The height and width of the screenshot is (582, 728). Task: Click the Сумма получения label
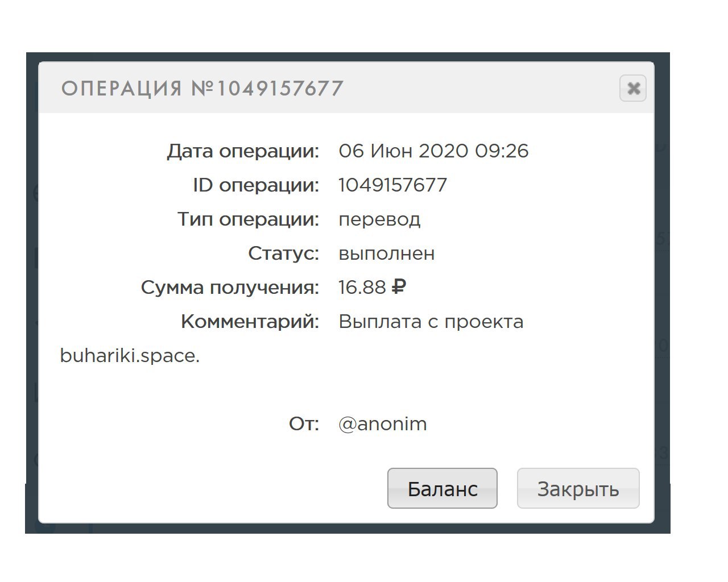point(230,288)
